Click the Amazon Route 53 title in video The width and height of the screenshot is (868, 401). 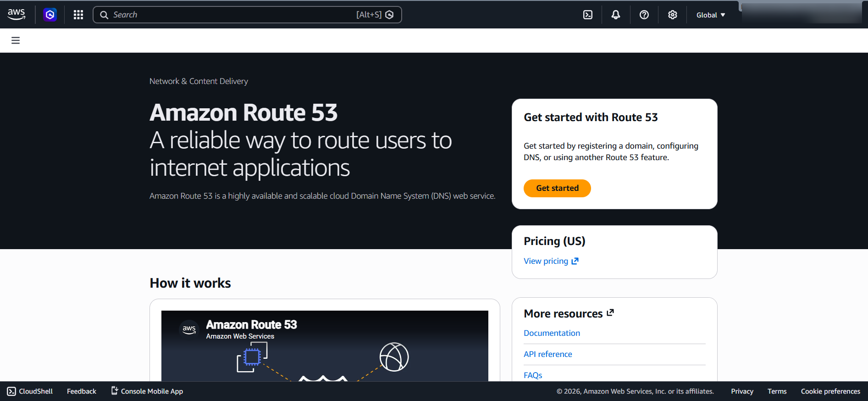[251, 325]
